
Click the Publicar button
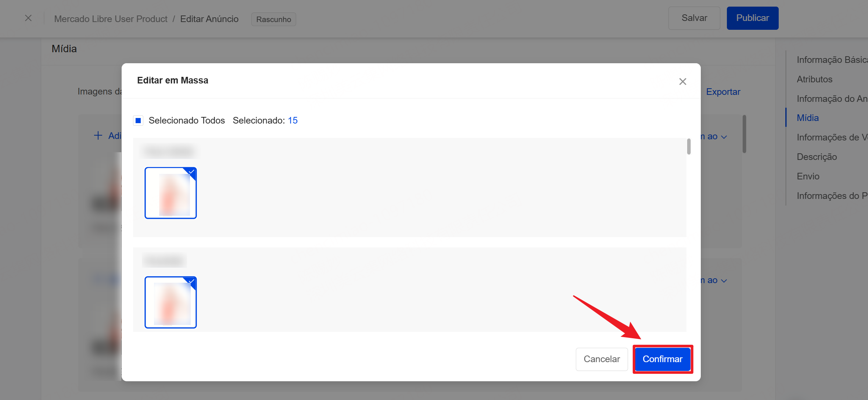[x=752, y=18]
